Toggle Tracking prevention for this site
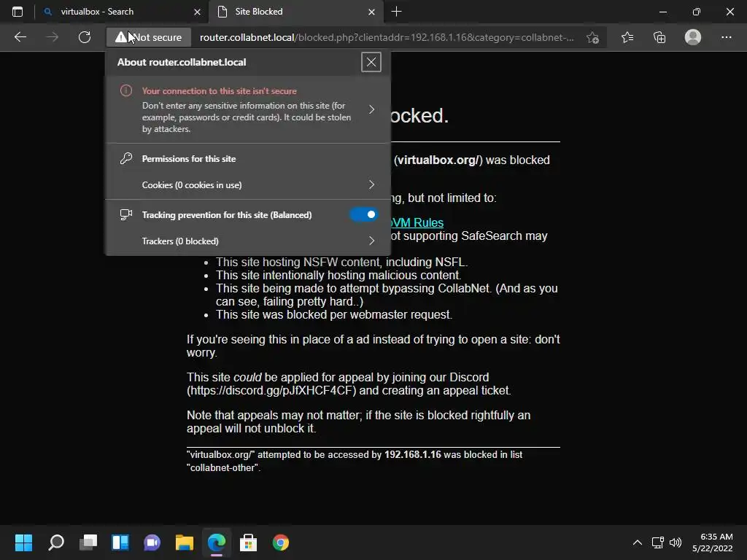The width and height of the screenshot is (747, 560). (364, 215)
